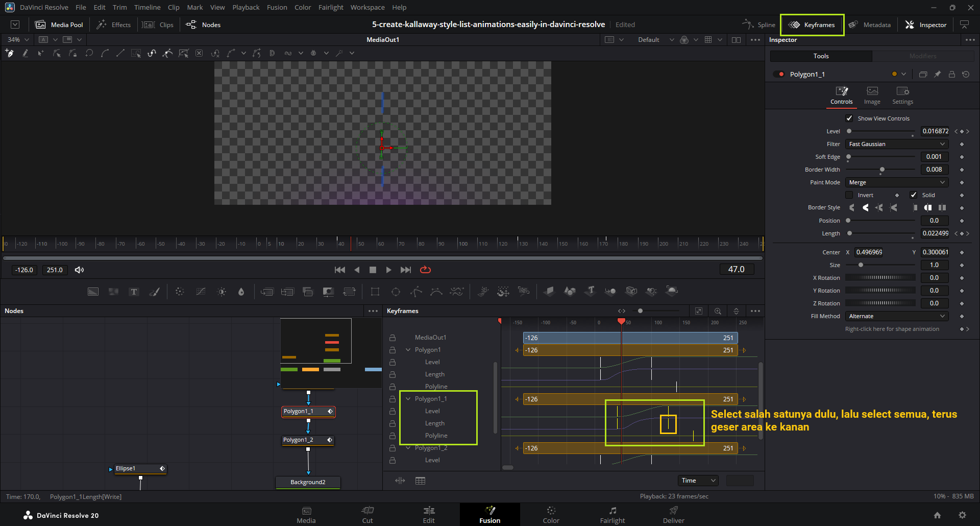Open the Effects library panel
This screenshot has width=980, height=526.
click(114, 25)
